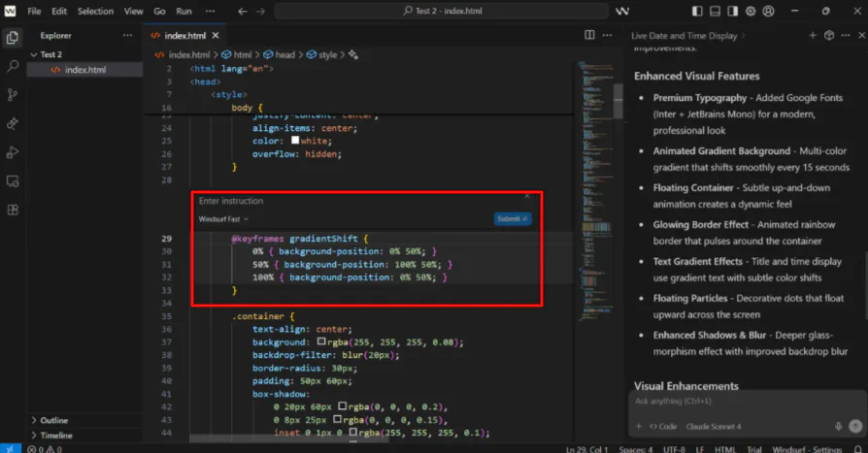This screenshot has height=453, width=868.
Task: Select the index.html editor tab
Action: (x=184, y=35)
